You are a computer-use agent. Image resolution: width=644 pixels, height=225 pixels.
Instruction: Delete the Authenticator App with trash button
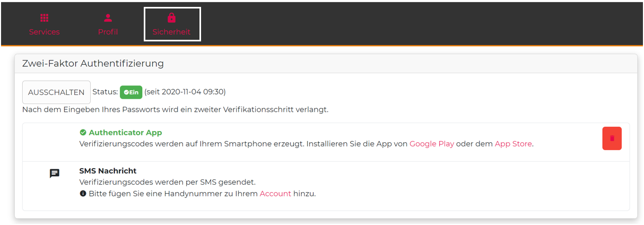[612, 139]
